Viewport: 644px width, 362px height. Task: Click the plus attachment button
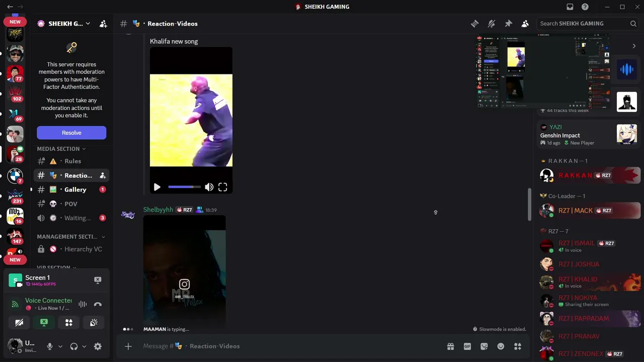[128, 346]
